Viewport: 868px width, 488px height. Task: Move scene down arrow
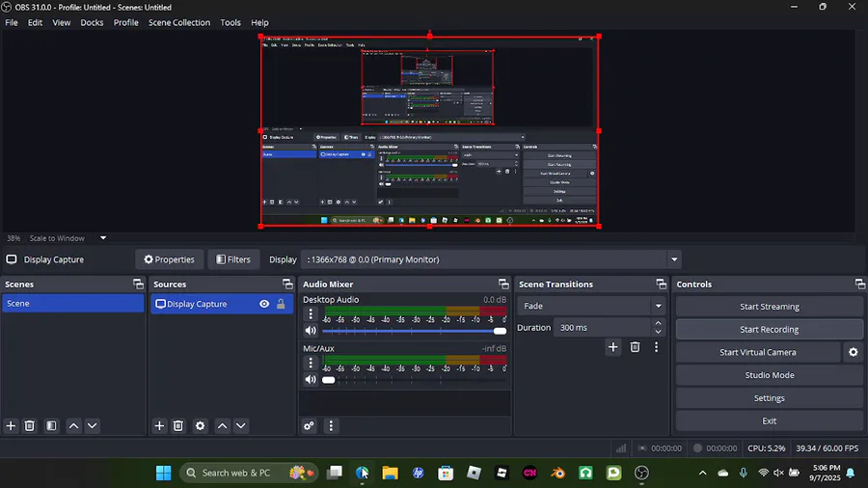pyautogui.click(x=93, y=425)
